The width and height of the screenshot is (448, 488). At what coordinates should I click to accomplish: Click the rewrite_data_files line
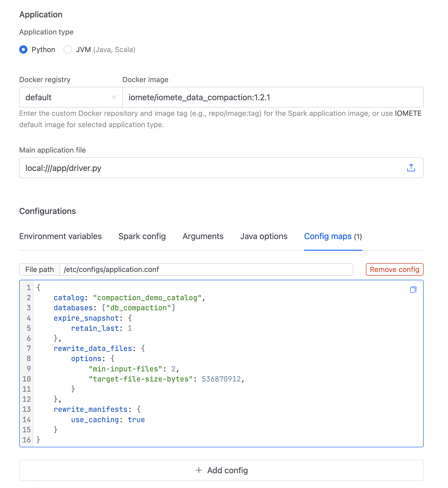pos(99,348)
